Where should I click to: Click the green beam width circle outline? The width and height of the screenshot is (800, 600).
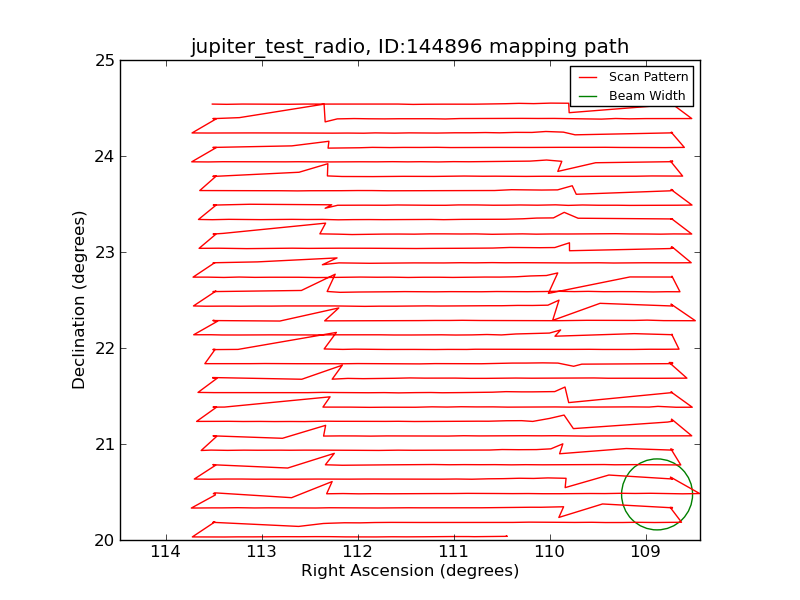pos(622,494)
